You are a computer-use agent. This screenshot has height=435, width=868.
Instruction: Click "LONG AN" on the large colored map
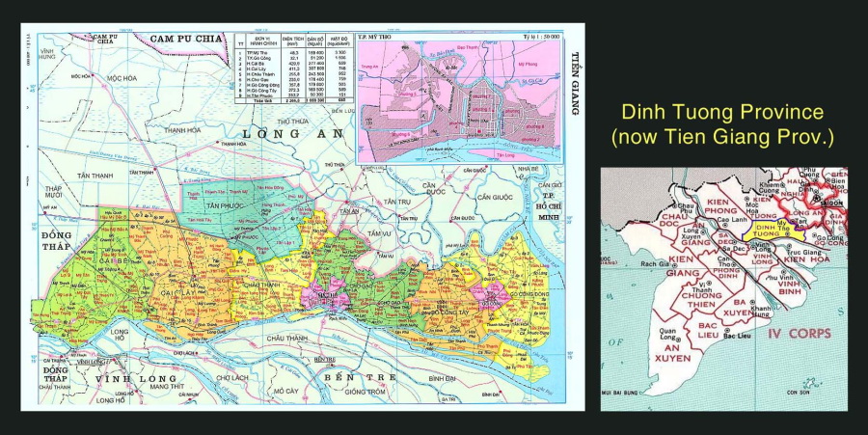pos(292,133)
